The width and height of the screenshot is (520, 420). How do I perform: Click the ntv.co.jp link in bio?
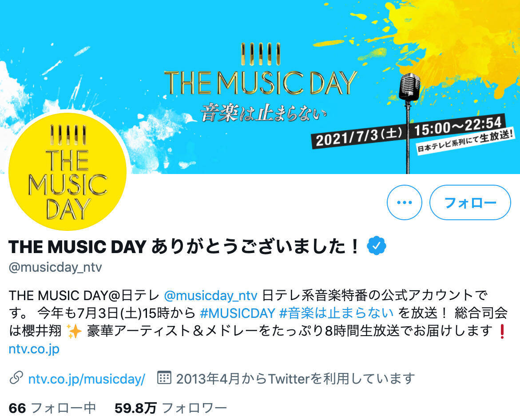pyautogui.click(x=34, y=349)
